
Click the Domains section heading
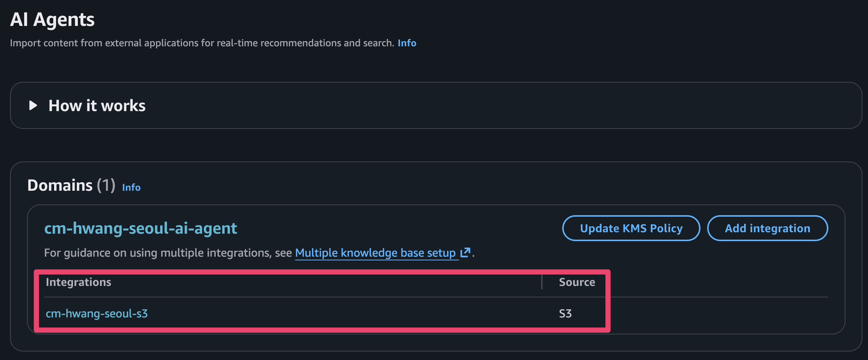coord(60,185)
